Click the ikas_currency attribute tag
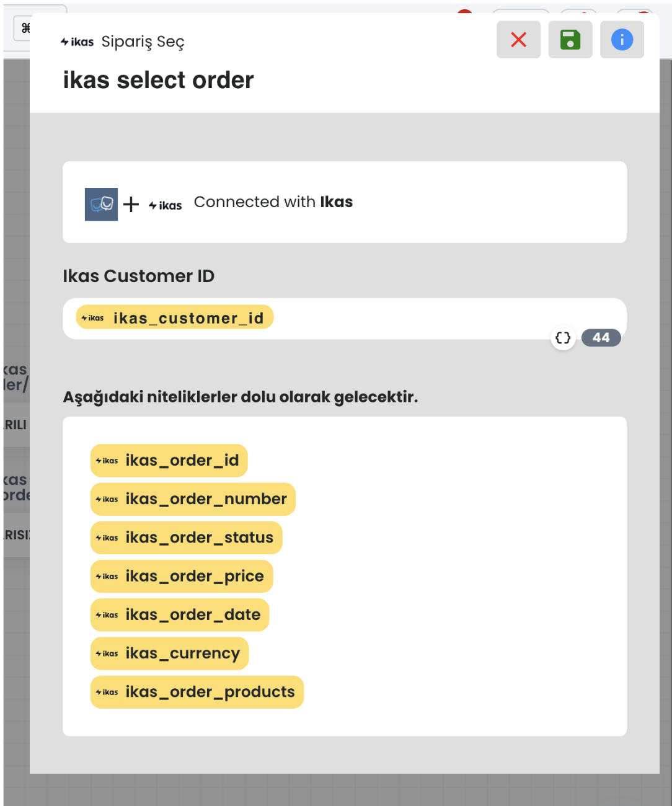The image size is (672, 806). 169,653
